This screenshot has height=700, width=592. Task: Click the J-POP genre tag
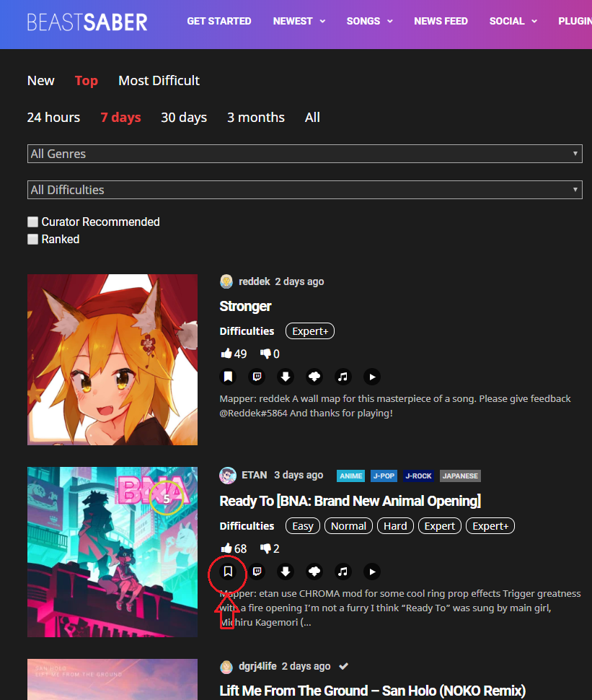coord(384,476)
